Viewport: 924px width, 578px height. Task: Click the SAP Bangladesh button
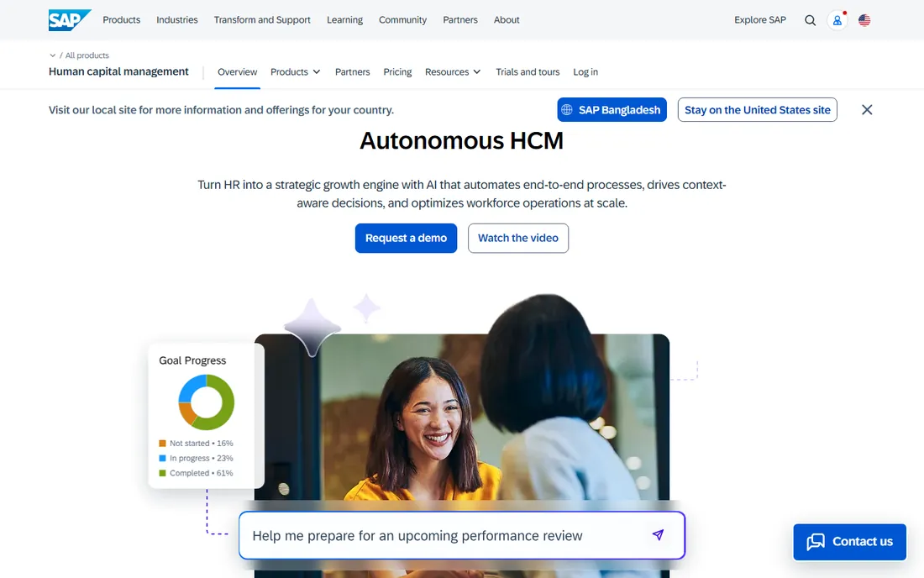[612, 109]
